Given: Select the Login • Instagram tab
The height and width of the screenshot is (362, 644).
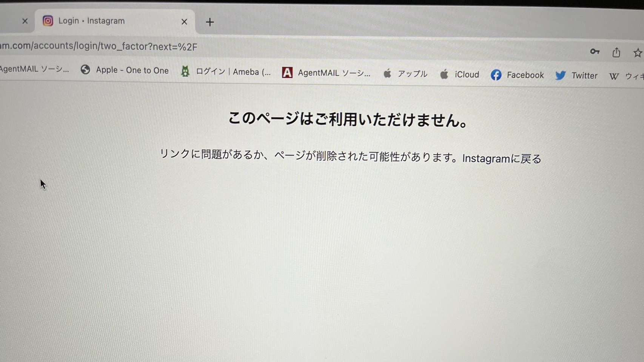Looking at the screenshot, I should click(x=115, y=21).
